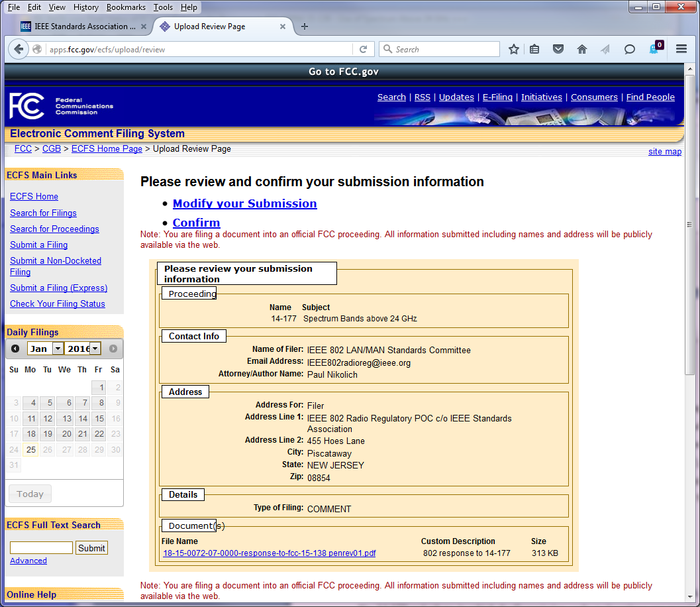
Task: Open the E-Filing header link
Action: [x=497, y=97]
